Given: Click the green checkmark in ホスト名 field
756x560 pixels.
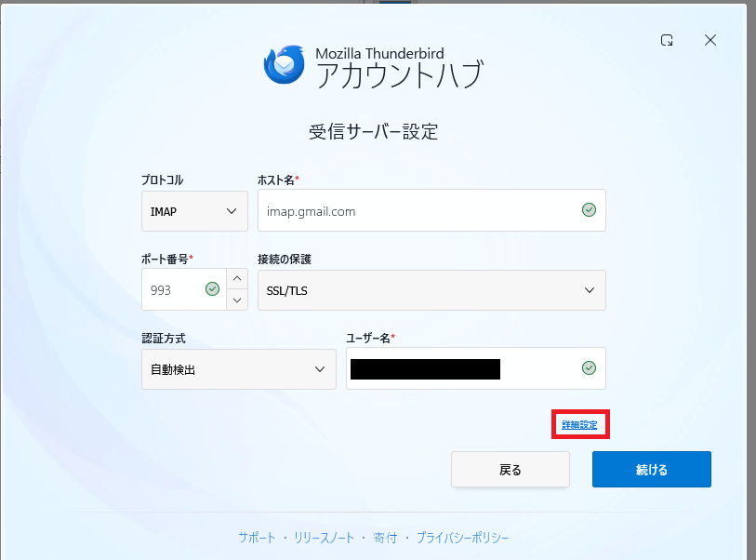Looking at the screenshot, I should 589,210.
